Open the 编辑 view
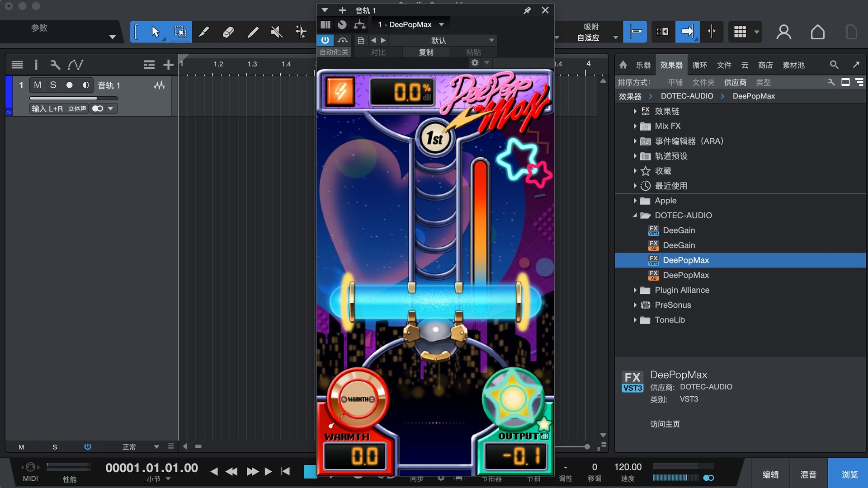Image resolution: width=868 pixels, height=488 pixels. 770,474
